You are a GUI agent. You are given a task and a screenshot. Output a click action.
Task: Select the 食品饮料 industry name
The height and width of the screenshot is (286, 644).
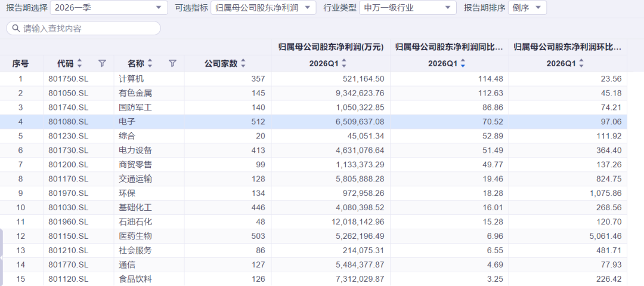pos(135,279)
